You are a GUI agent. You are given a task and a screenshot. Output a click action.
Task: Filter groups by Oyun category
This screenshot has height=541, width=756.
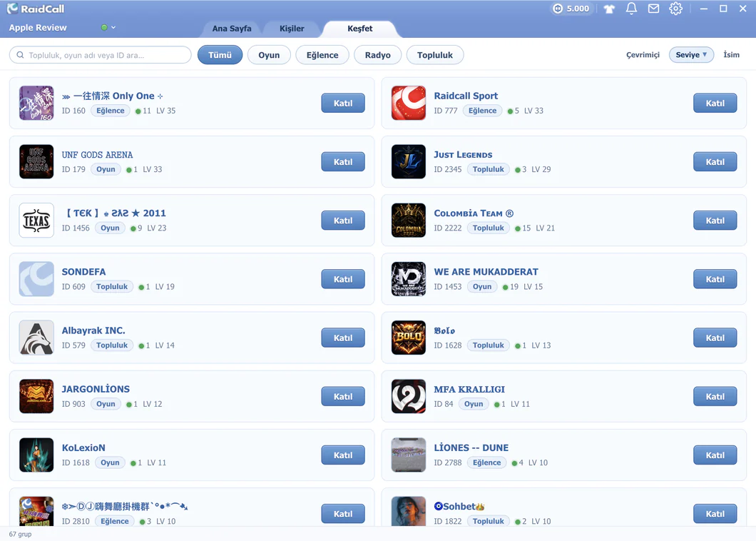(269, 55)
